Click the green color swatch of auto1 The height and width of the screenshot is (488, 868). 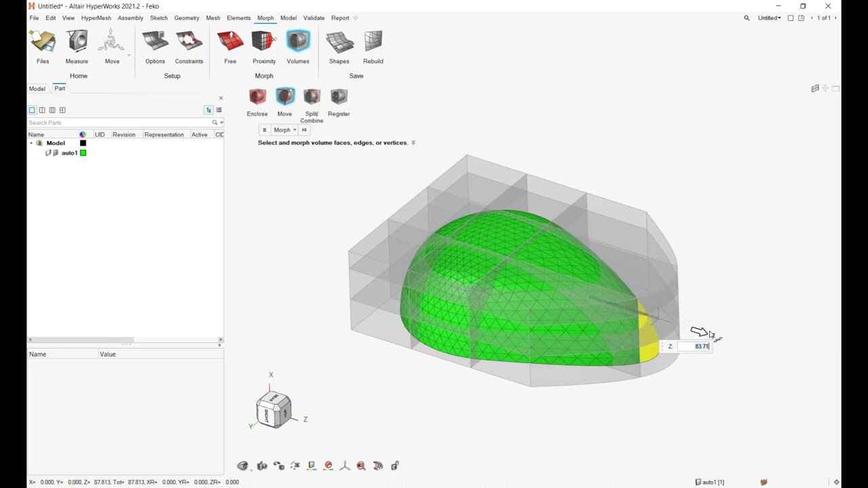83,153
